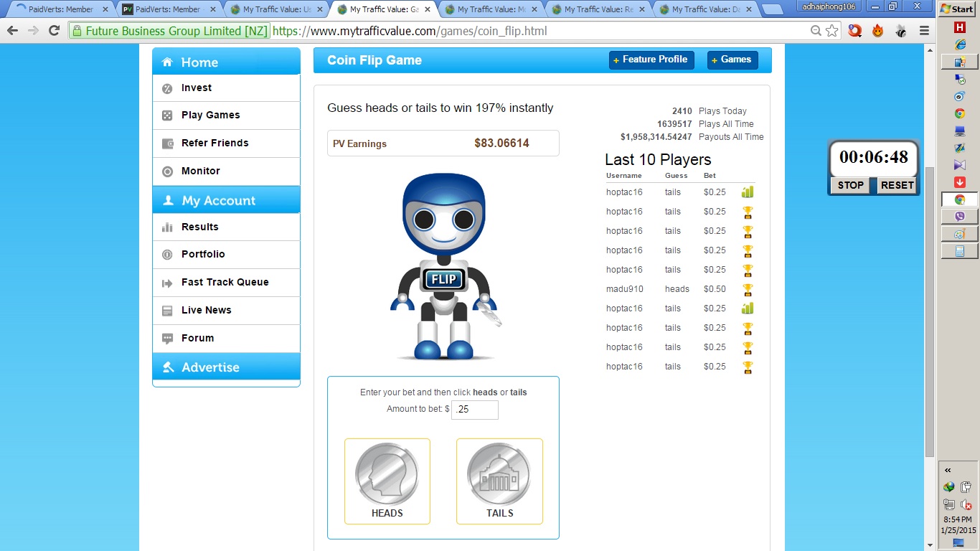Click the 'Last 10 Players' heading

pyautogui.click(x=658, y=159)
